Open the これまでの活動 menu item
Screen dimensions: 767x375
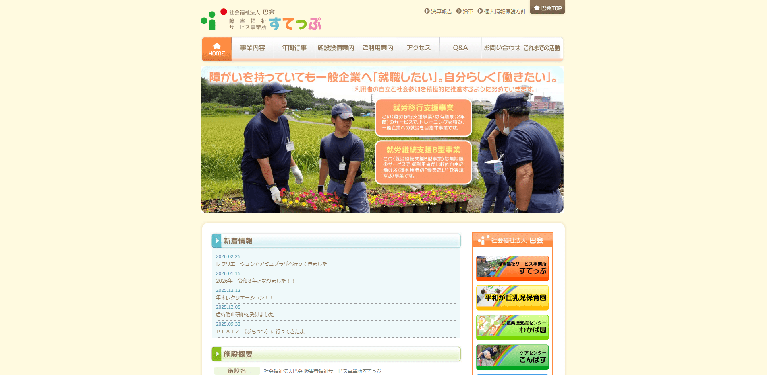pos(542,48)
